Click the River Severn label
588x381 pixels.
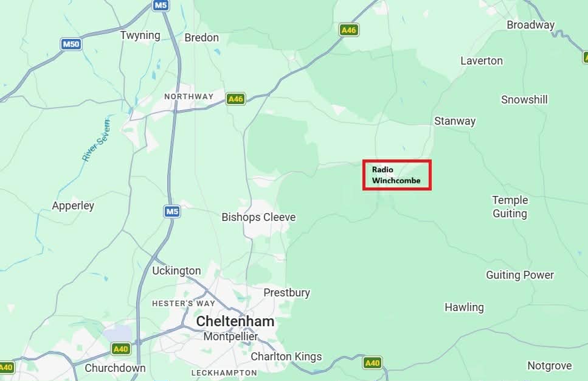pyautogui.click(x=96, y=141)
